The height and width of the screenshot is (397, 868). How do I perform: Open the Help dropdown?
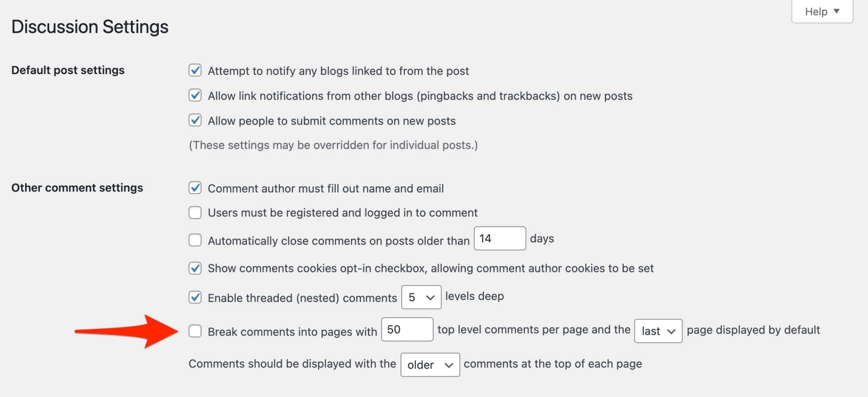821,11
